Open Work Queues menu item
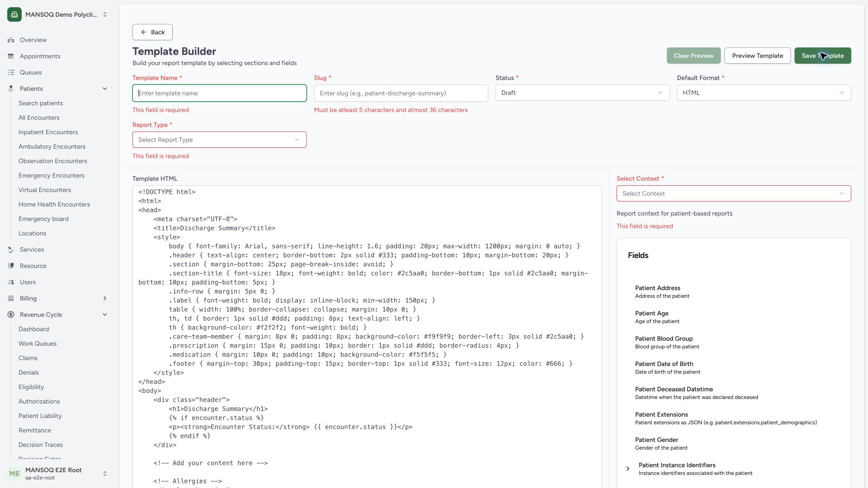The height and width of the screenshot is (488, 868). pos(38,344)
